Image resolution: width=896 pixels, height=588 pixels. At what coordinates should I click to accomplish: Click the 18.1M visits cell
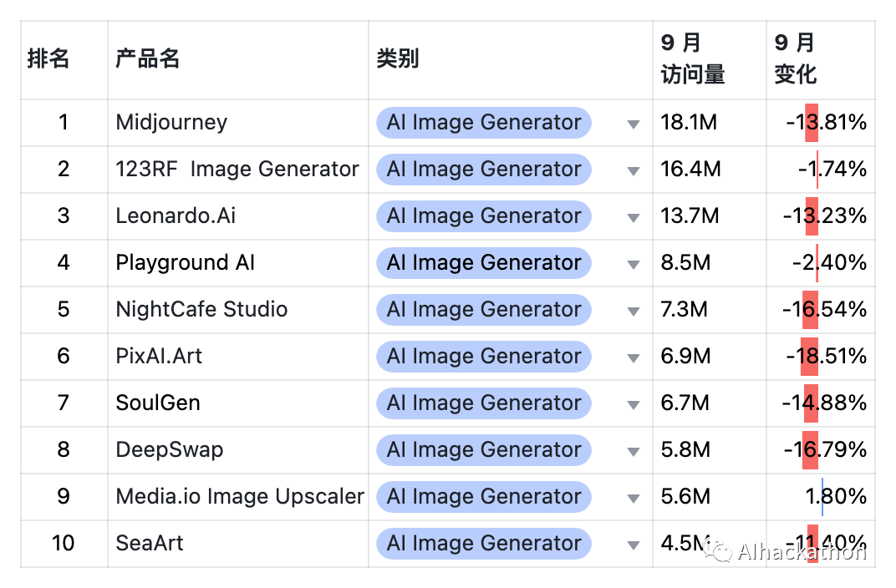tap(709, 123)
